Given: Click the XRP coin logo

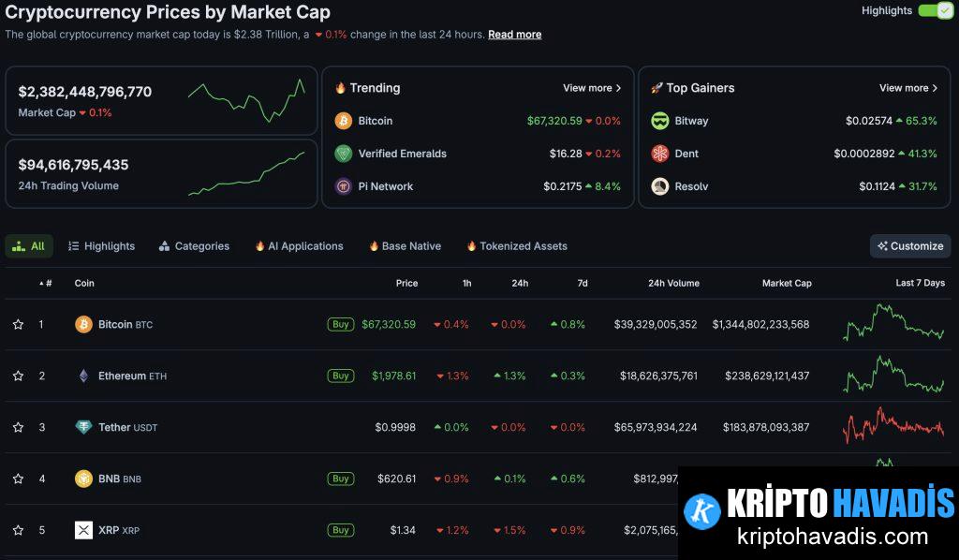Looking at the screenshot, I should (84, 530).
